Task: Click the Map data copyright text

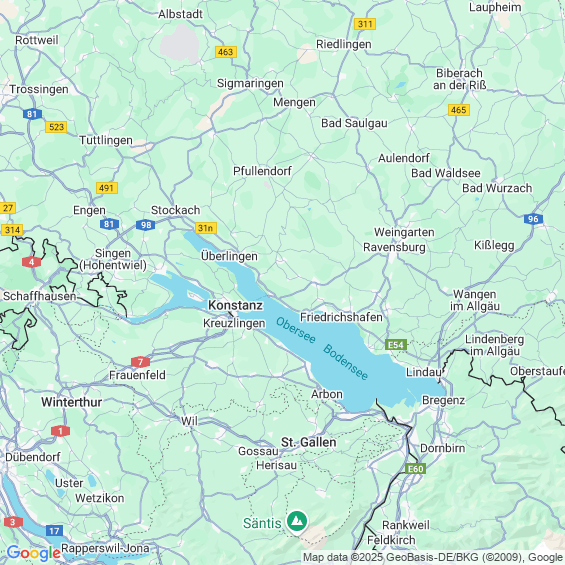Action: pos(433,558)
